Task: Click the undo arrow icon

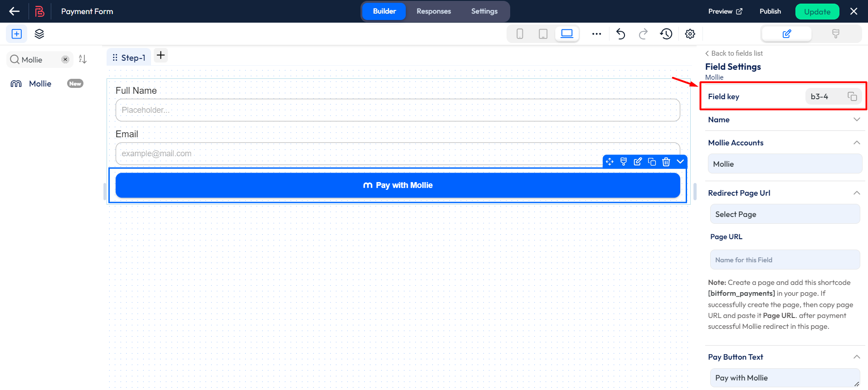Action: pos(620,34)
